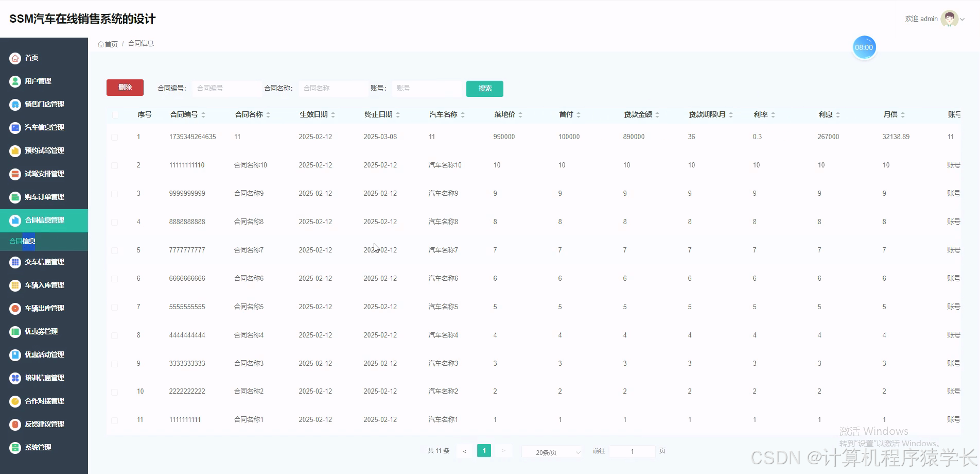Sort by the 终止日期 column arrows
Image resolution: width=980 pixels, height=474 pixels.
(x=398, y=115)
